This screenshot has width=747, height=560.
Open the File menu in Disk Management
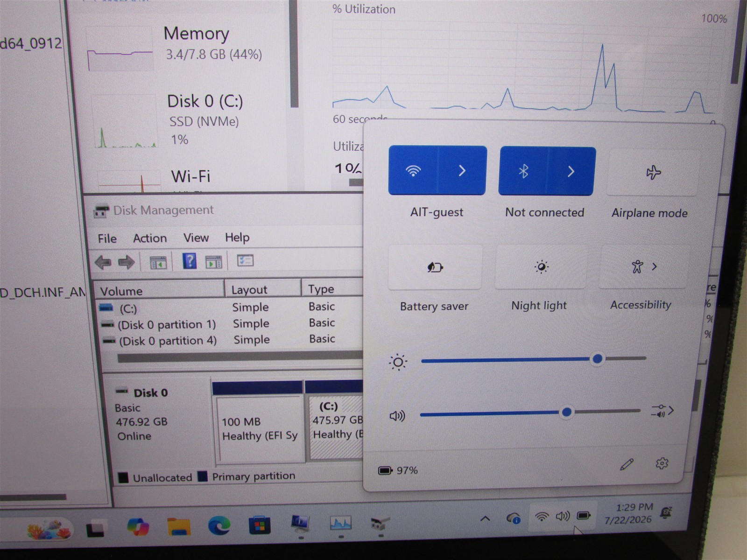pyautogui.click(x=107, y=238)
